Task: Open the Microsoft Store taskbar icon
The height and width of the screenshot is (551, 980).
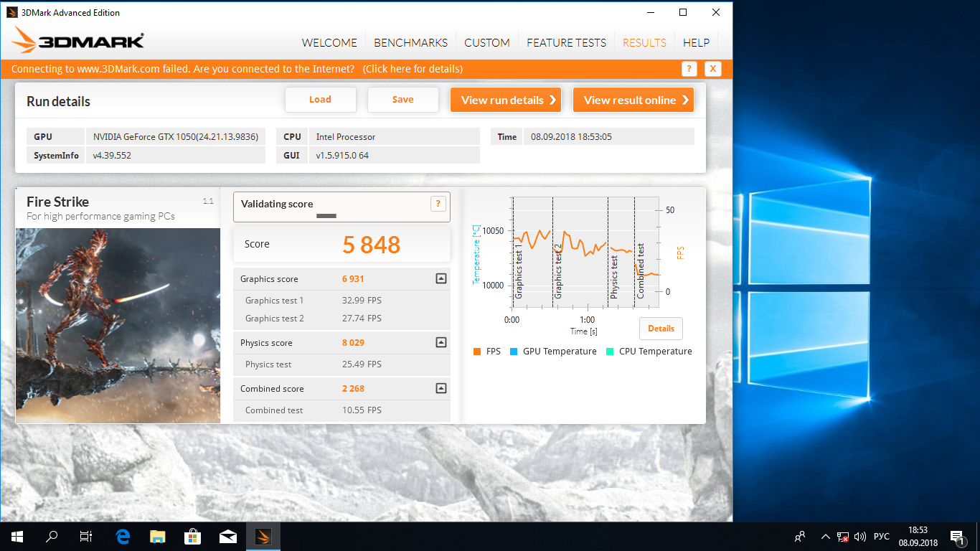Action: 192,536
